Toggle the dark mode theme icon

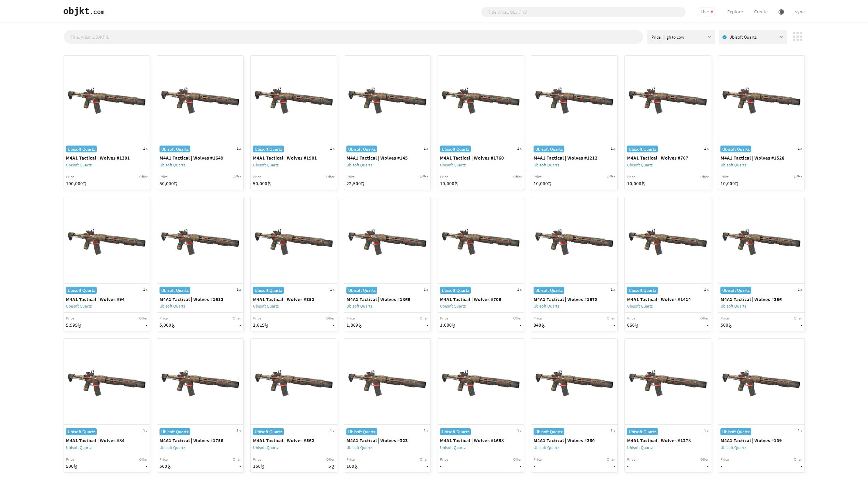point(781,12)
